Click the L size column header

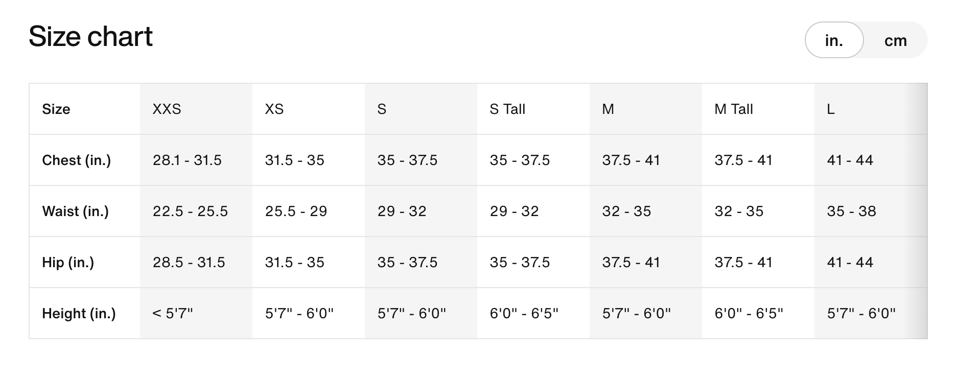[831, 109]
